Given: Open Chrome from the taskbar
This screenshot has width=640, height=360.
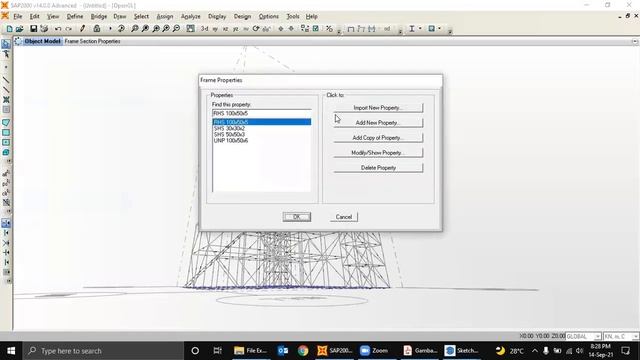Looking at the screenshot, I should coord(303,351).
